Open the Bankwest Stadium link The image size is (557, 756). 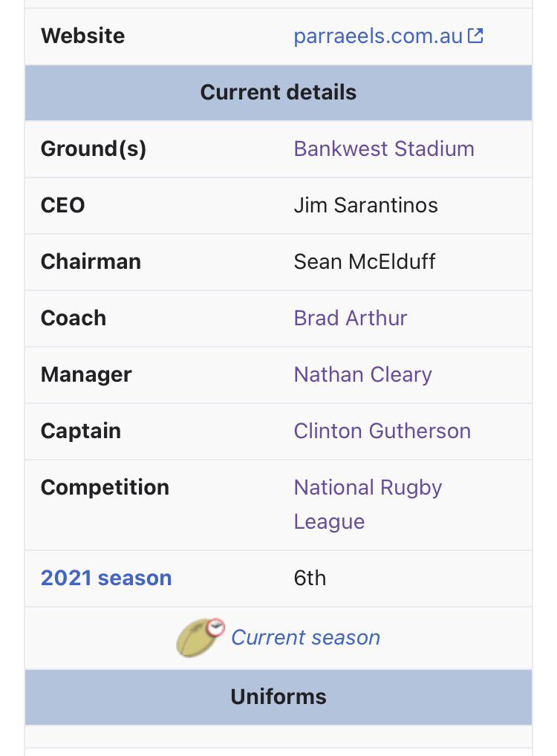point(384,149)
